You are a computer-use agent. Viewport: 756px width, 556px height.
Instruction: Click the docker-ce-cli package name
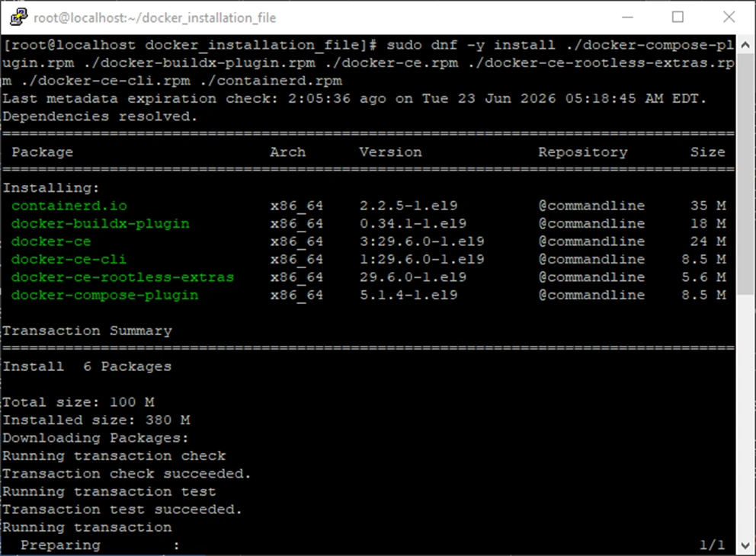tap(69, 259)
